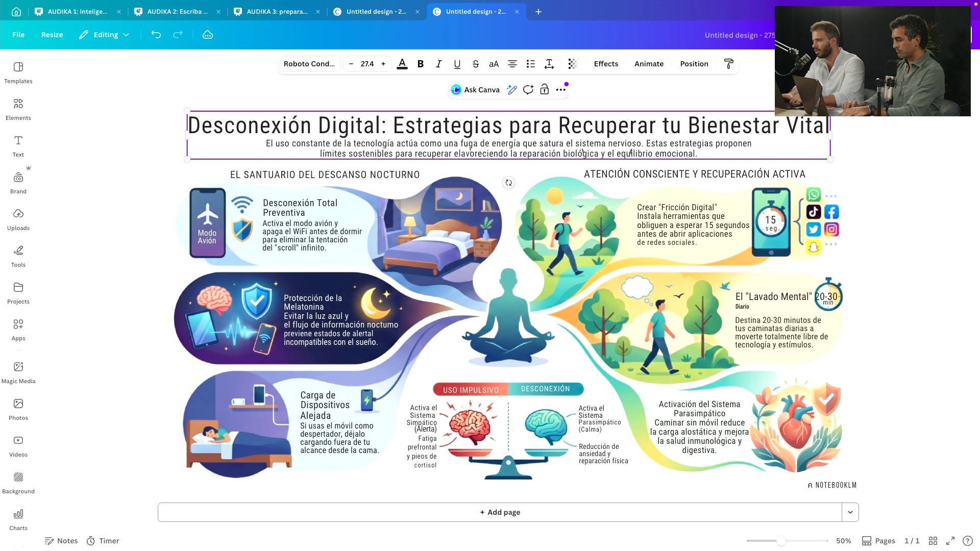Screen dimensions: 980x551
Task: Toggle underline formatting
Action: (457, 64)
